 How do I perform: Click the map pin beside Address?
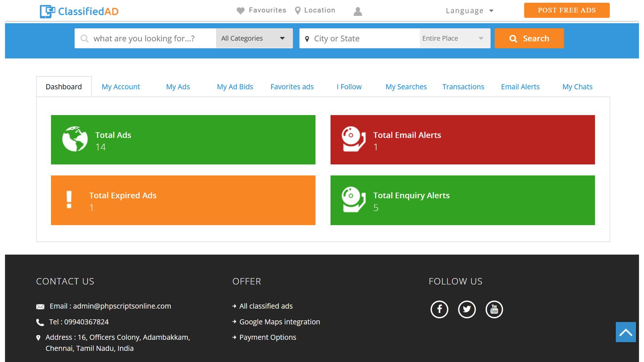38,338
